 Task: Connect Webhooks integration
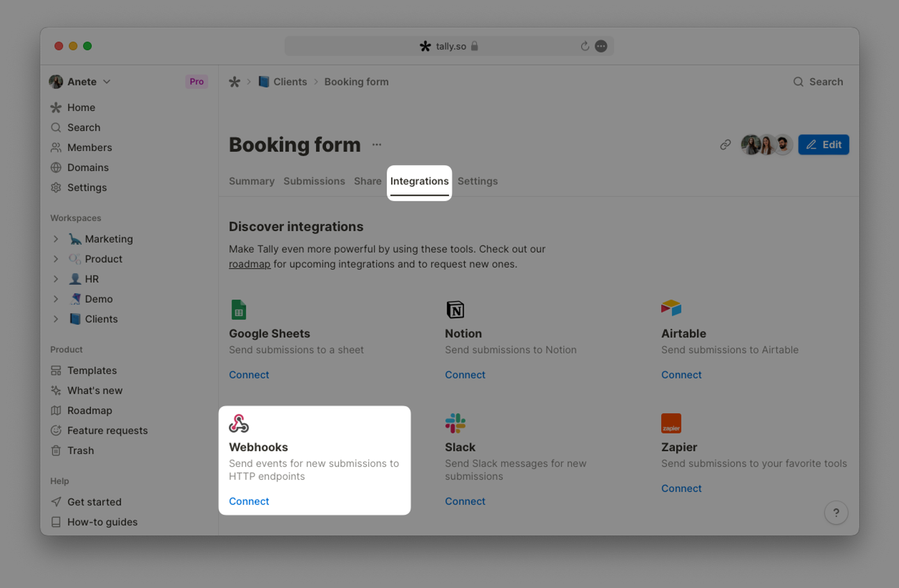(249, 501)
